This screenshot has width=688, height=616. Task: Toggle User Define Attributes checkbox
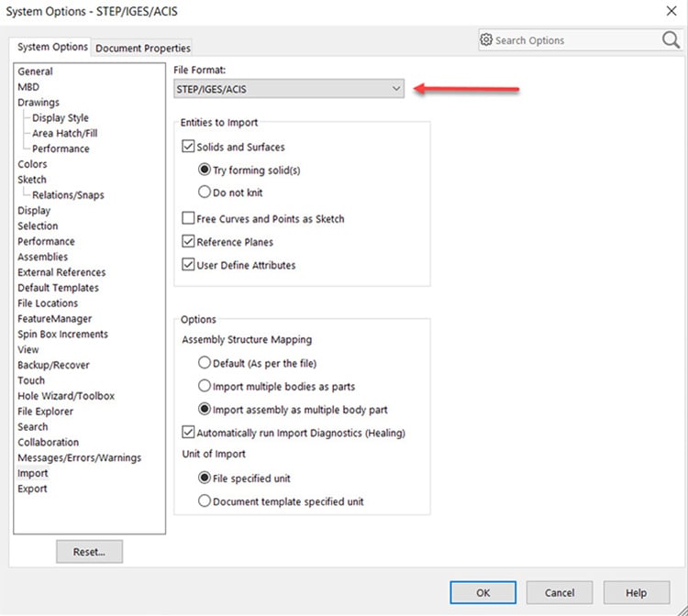[189, 265]
